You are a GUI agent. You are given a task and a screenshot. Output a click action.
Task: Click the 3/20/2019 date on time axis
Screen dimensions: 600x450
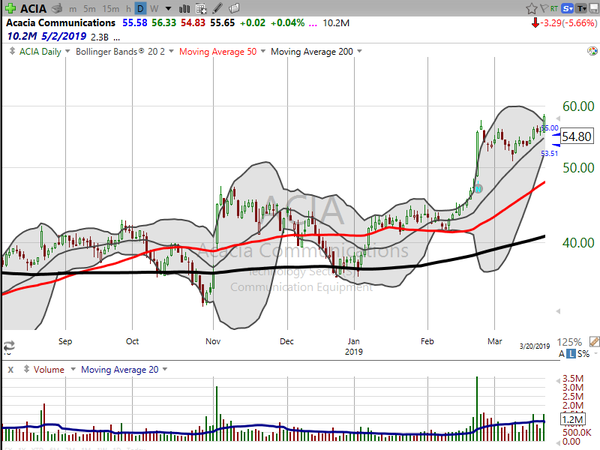[535, 346]
